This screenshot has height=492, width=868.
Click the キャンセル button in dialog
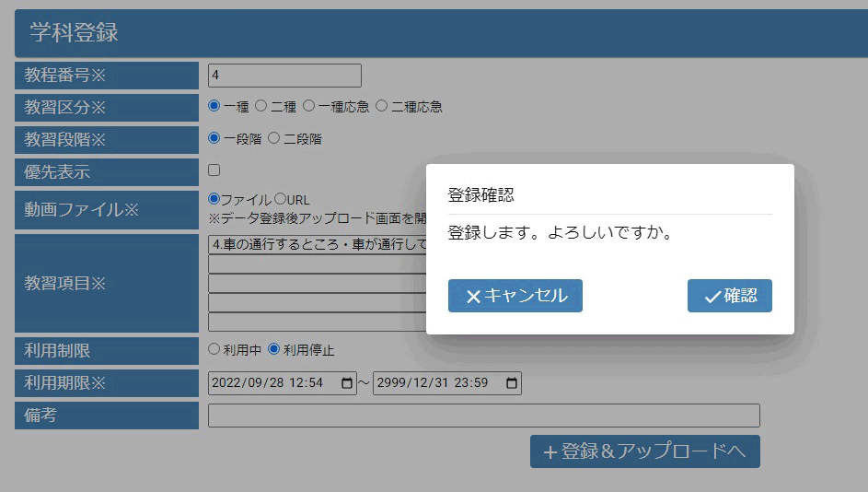tap(515, 296)
